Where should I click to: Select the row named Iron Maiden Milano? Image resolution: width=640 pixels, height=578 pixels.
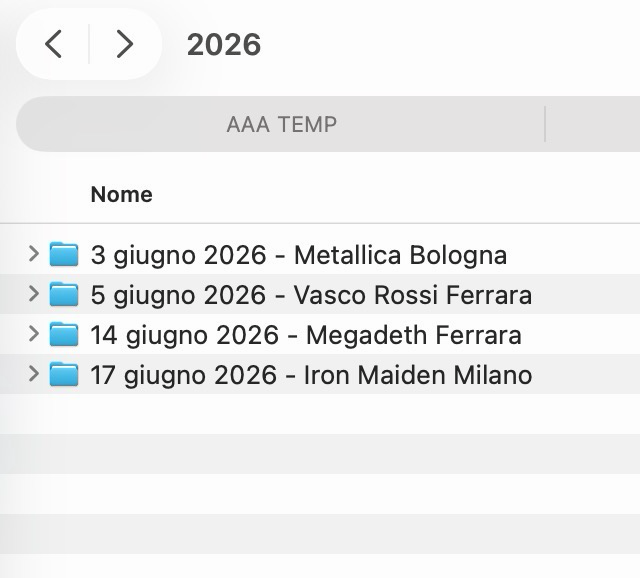click(x=310, y=375)
